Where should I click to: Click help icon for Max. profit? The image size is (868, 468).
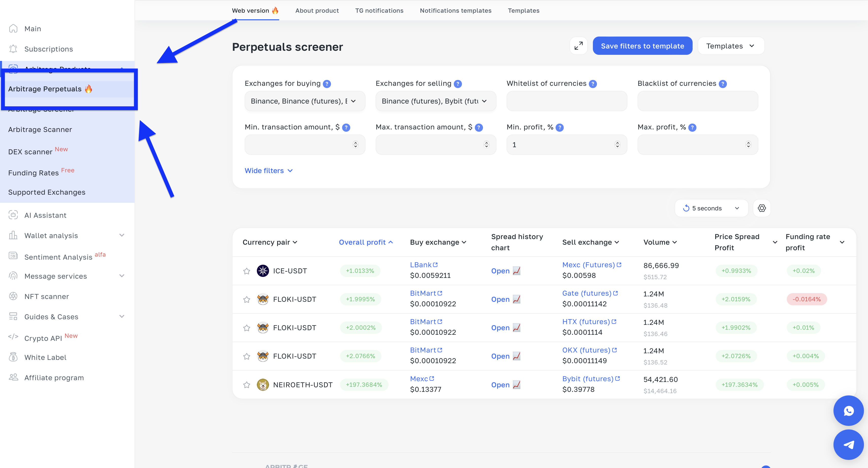(692, 127)
